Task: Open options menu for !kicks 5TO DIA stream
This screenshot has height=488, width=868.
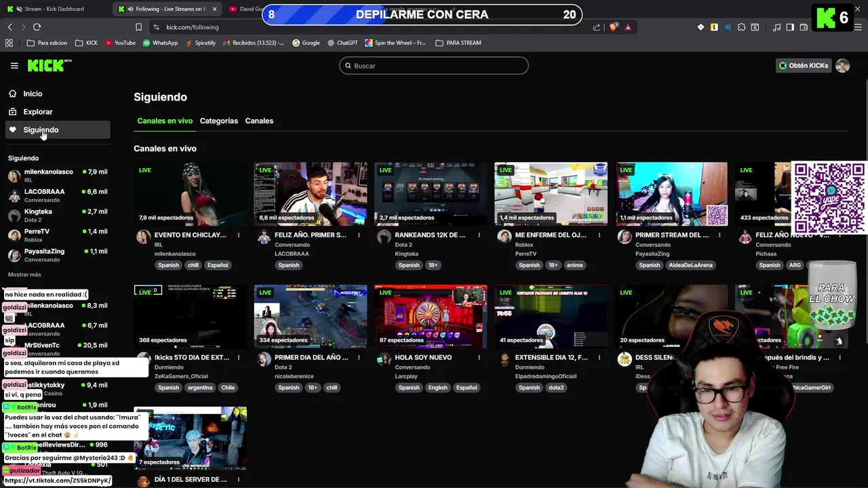Action: [239, 357]
